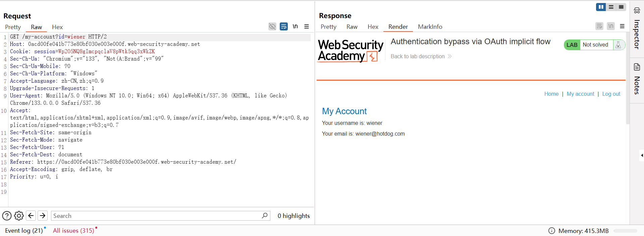Expand the collapsed side panel arrow
The width and height of the screenshot is (644, 236).
pos(642,155)
